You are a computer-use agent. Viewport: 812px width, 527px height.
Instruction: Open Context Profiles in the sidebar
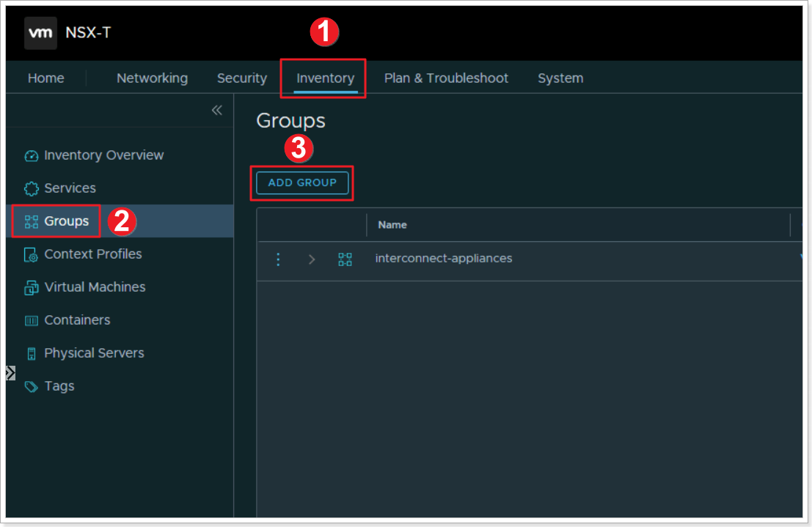pyautogui.click(x=93, y=254)
